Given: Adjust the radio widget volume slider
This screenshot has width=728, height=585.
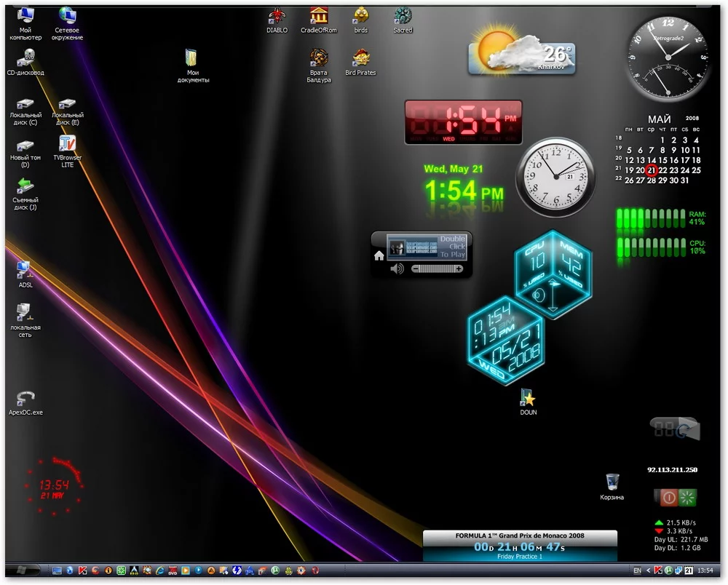Looking at the screenshot, I should 437,269.
